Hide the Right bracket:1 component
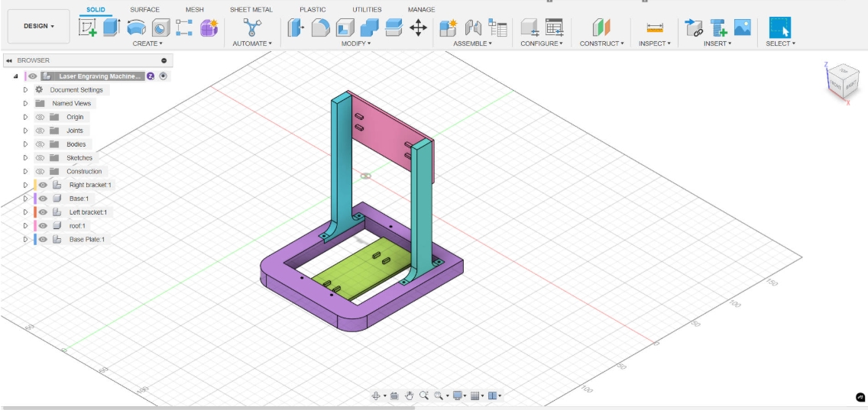Viewport: 868px width, 410px height. coord(43,185)
